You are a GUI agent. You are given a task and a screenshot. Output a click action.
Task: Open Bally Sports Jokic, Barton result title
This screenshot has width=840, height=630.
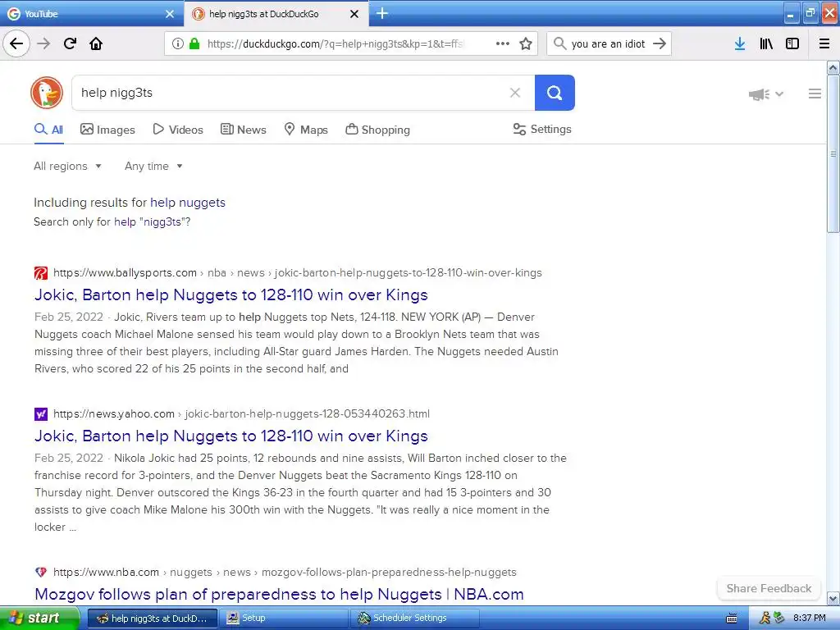pos(231,294)
